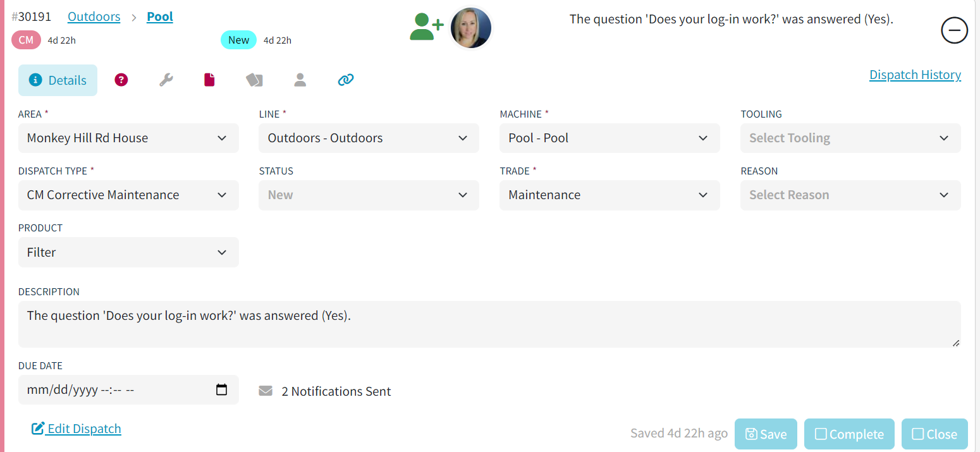This screenshot has height=452, width=980.
Task: Click the calendar icon in Due Date
Action: coord(221,389)
